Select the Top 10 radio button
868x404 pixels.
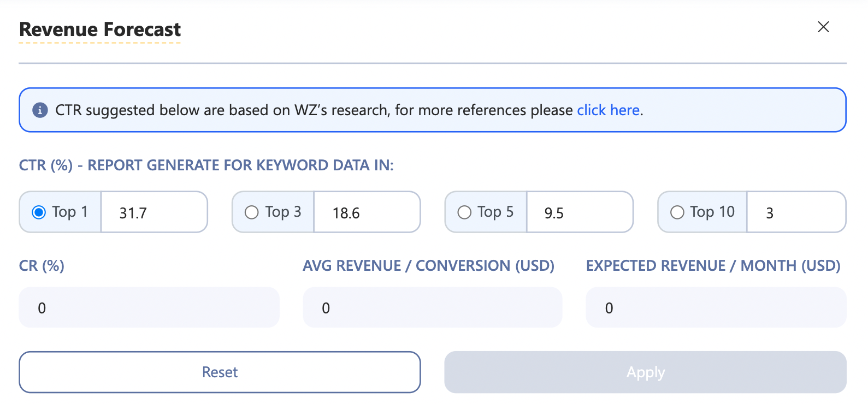pos(677,212)
